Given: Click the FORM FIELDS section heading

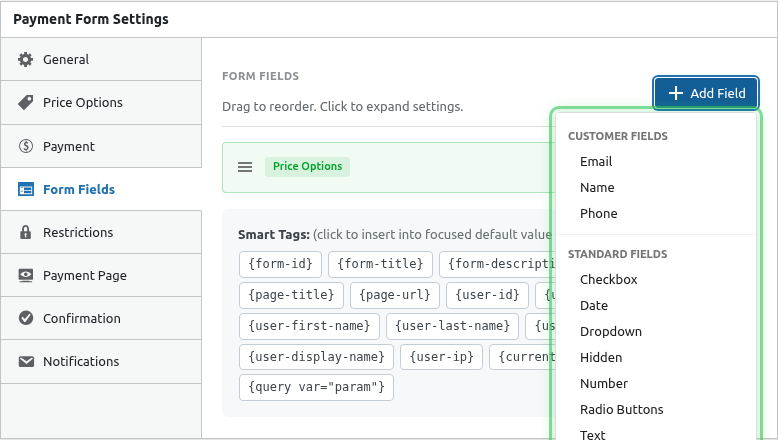Looking at the screenshot, I should [x=260, y=76].
